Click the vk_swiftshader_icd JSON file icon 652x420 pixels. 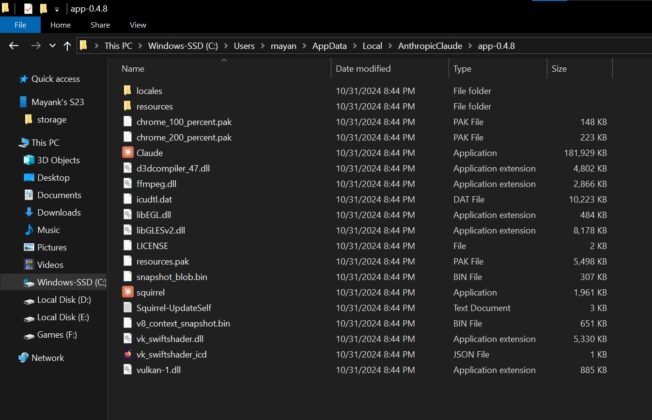tap(127, 354)
